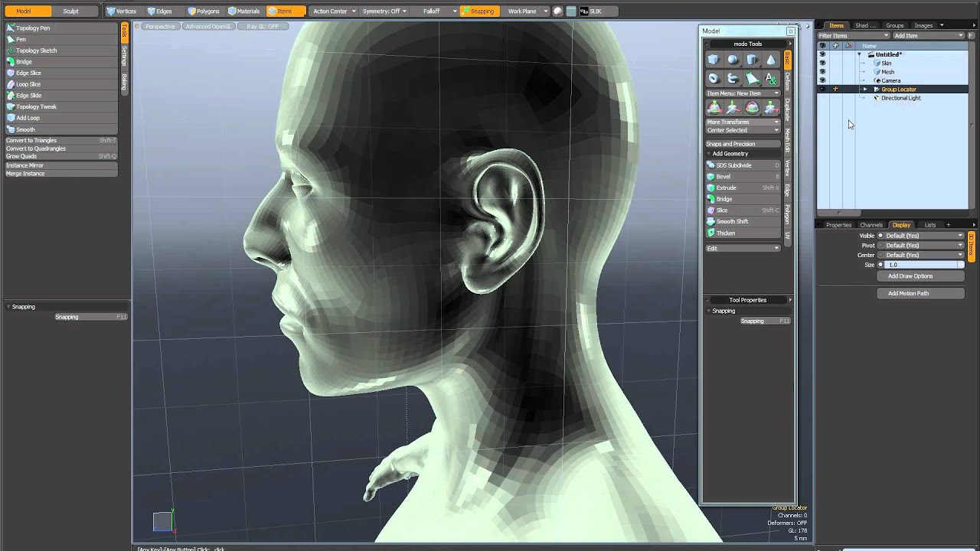Open the Groups tab
Viewport: 980px width, 551px height.
894,26
